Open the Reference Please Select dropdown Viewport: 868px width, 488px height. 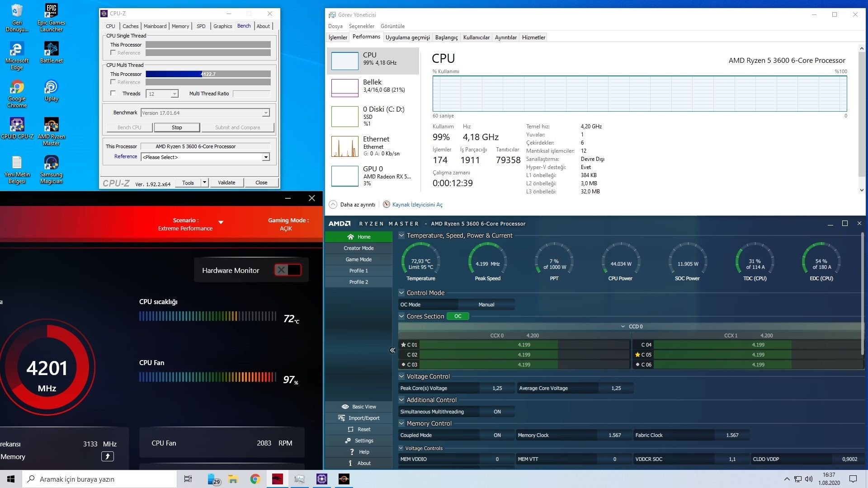coord(266,157)
